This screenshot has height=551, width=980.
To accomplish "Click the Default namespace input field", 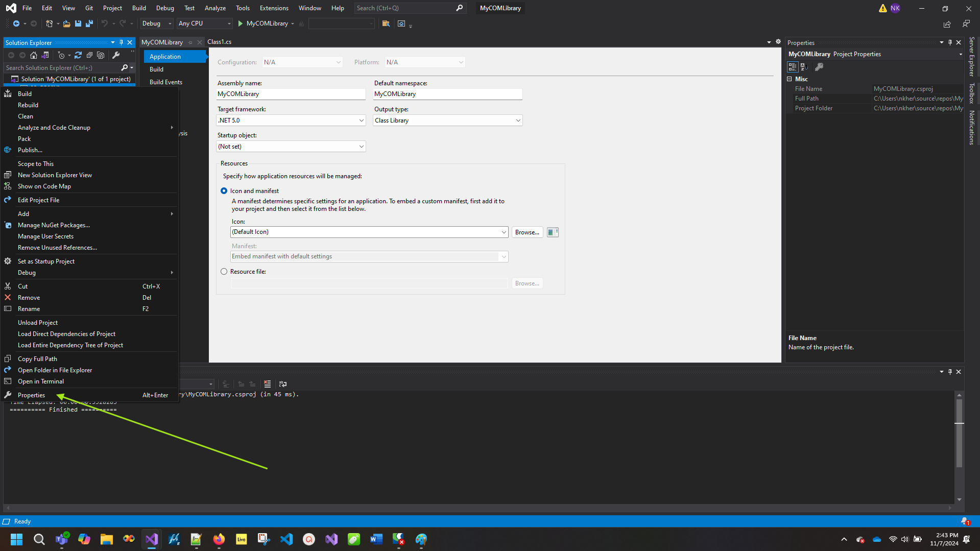I will tap(448, 94).
